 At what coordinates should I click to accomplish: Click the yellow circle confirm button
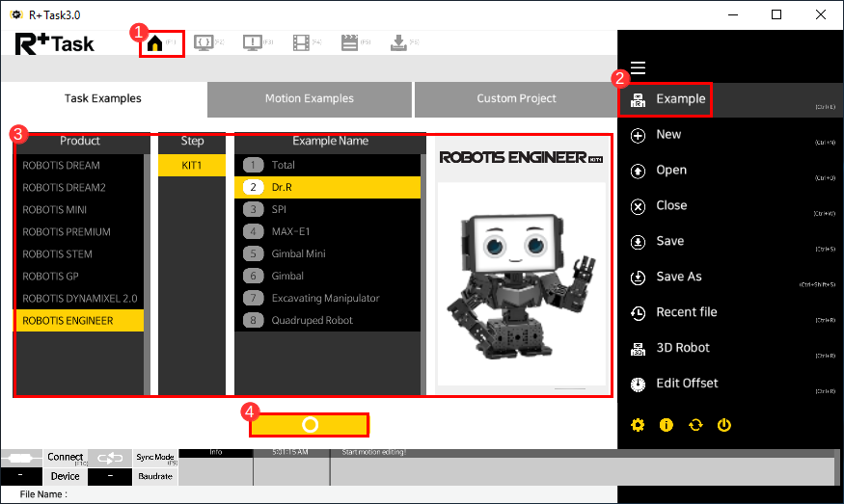click(310, 425)
